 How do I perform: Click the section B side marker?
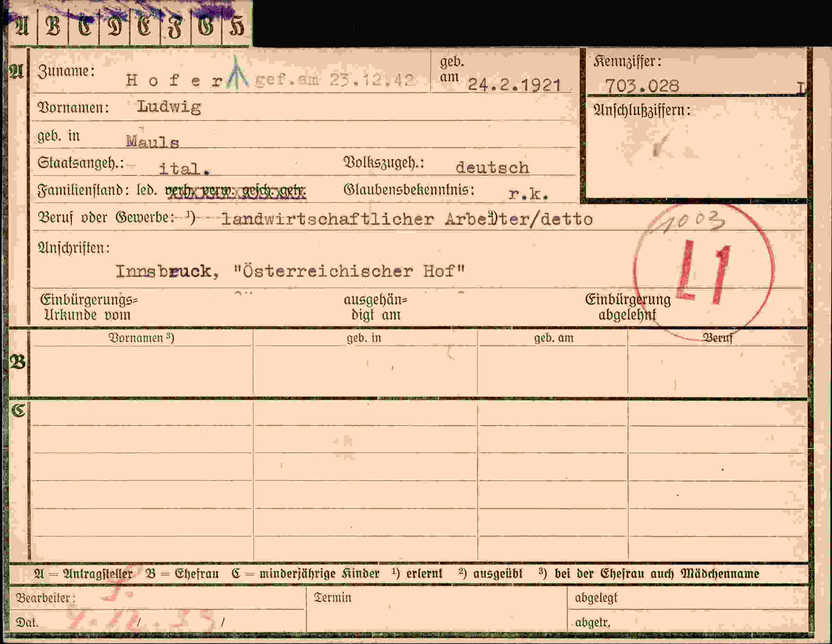point(18,362)
